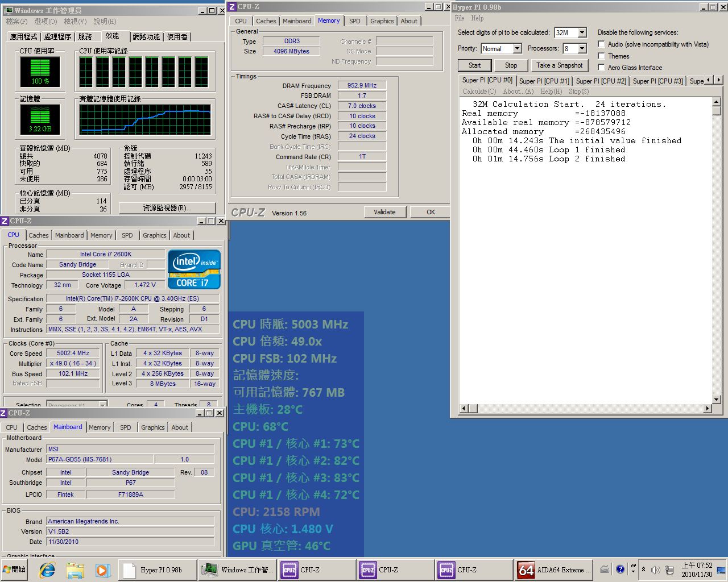Click the Z icon of CPU-Z Processor window
This screenshot has width=728, height=582.
(x=4, y=221)
